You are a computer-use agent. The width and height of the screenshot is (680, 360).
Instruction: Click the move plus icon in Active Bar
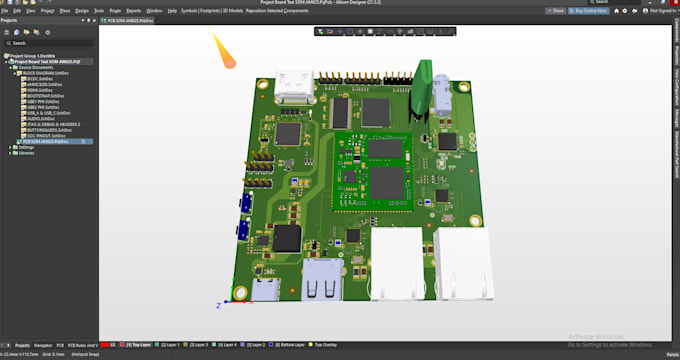(x=340, y=32)
